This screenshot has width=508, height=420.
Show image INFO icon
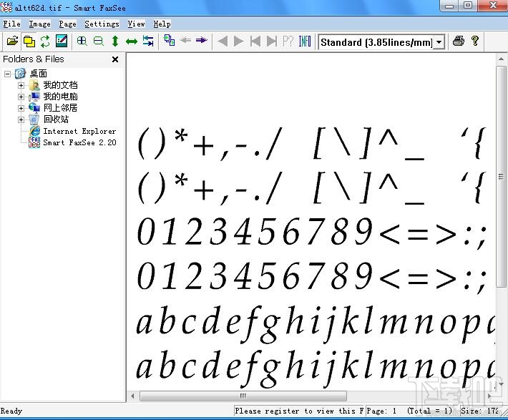coord(305,41)
